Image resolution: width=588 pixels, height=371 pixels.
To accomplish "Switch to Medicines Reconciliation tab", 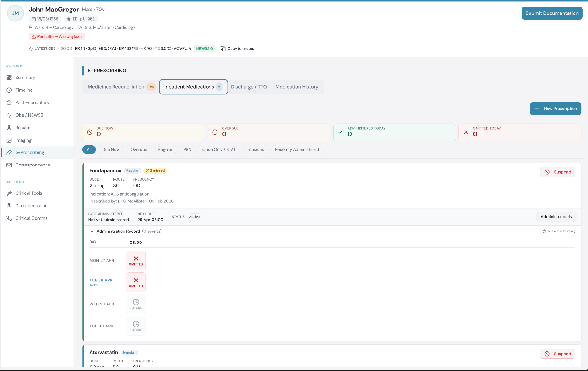I will (121, 87).
